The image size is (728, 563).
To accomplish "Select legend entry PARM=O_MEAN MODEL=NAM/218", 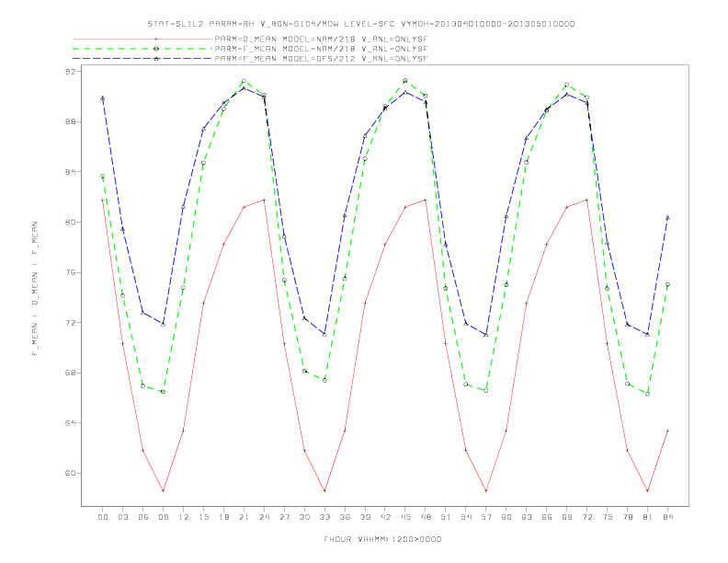I will [321, 39].
